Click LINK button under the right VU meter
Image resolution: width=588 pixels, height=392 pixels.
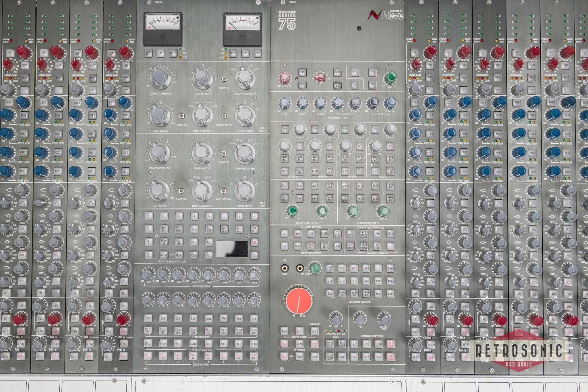257,53
